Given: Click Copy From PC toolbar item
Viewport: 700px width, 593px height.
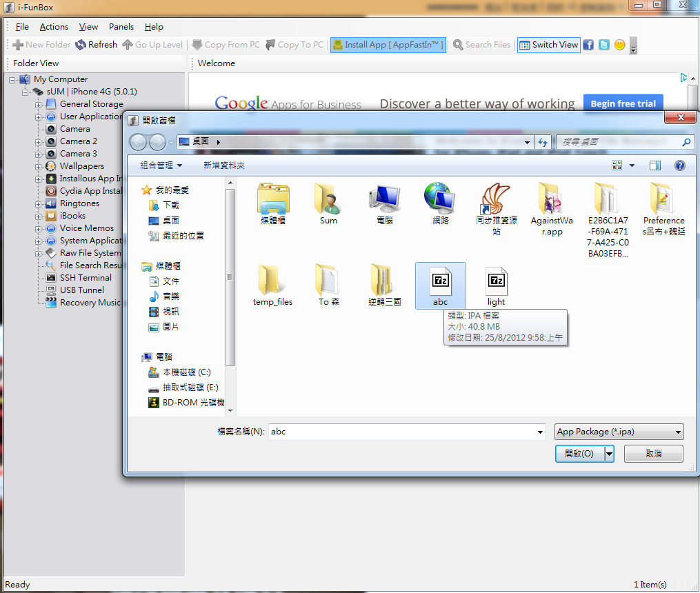Looking at the screenshot, I should point(226,45).
